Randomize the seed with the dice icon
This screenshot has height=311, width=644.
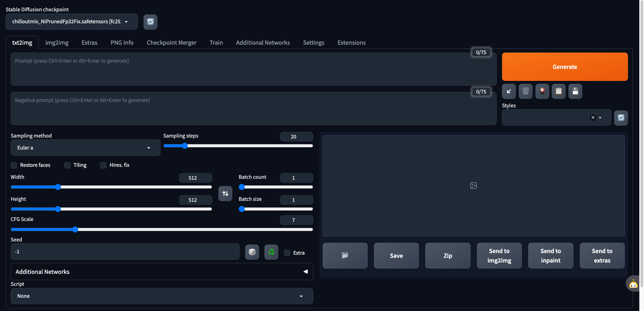pos(252,252)
